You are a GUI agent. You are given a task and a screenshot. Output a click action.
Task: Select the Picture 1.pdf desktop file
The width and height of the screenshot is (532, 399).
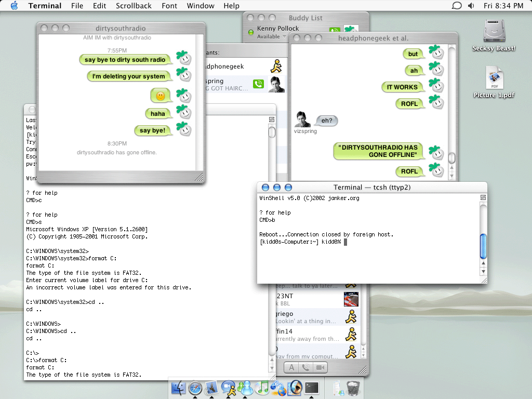click(x=494, y=82)
